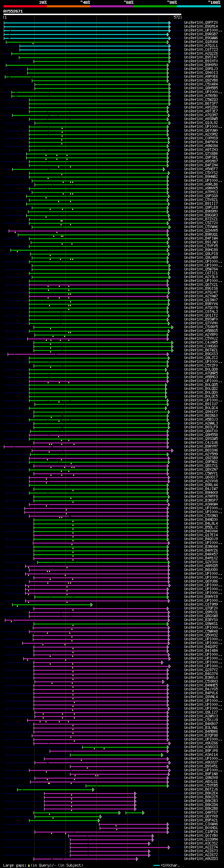The height and width of the screenshot is (868, 224).
Task: Select the UniRef100_C3XWA6 label
Action: click(201, 824)
